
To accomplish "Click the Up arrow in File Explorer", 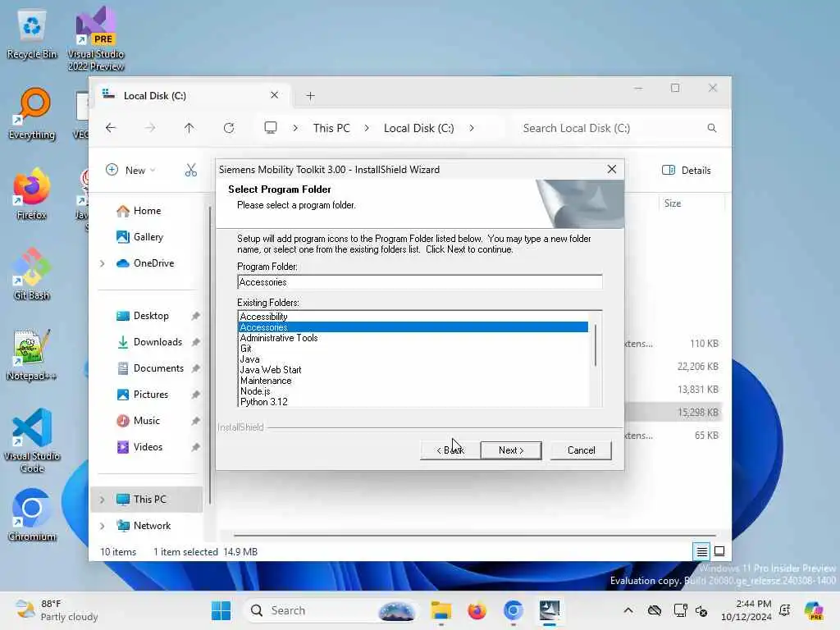I will coord(189,128).
